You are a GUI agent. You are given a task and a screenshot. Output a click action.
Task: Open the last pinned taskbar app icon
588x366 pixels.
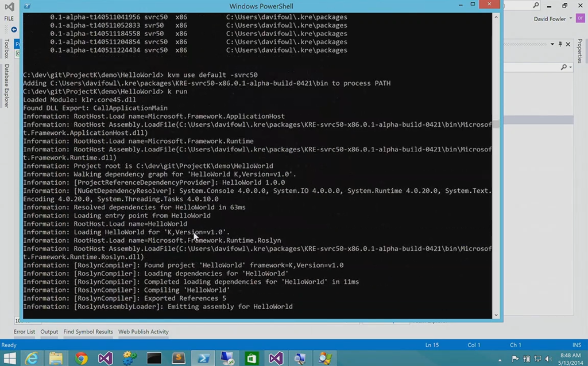click(325, 359)
